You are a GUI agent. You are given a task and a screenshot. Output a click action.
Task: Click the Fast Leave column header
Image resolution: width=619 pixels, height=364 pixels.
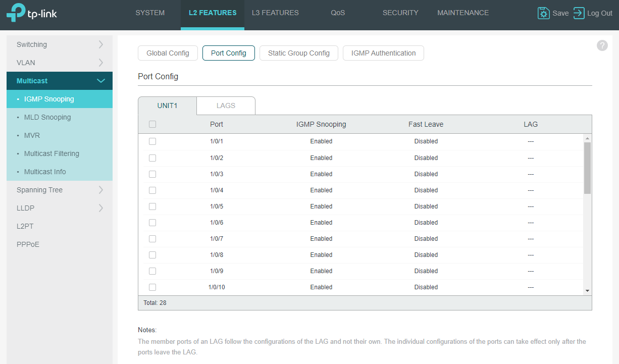426,124
